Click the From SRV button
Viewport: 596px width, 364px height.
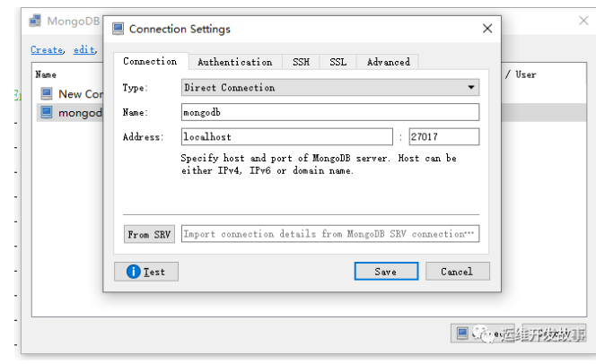point(149,234)
